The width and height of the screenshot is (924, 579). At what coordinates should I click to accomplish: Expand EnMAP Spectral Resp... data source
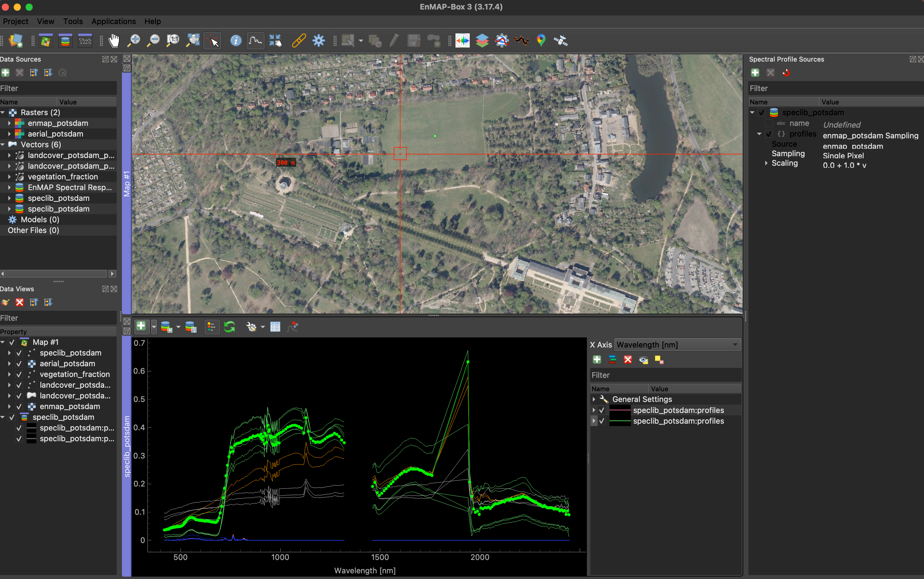click(9, 187)
